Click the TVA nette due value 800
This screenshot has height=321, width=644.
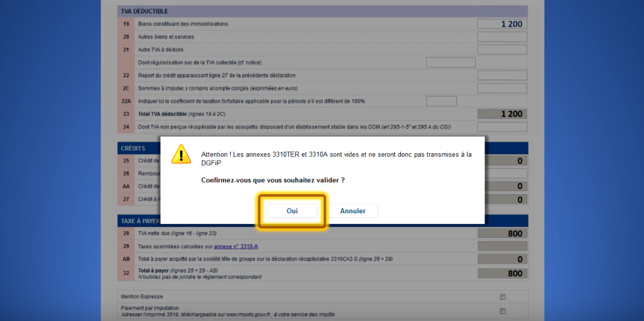(x=502, y=234)
